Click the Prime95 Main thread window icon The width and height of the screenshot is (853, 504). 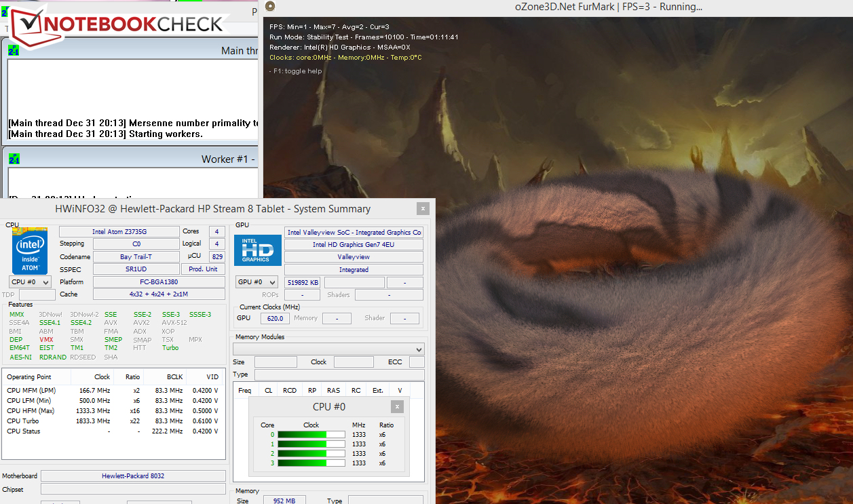pyautogui.click(x=14, y=50)
